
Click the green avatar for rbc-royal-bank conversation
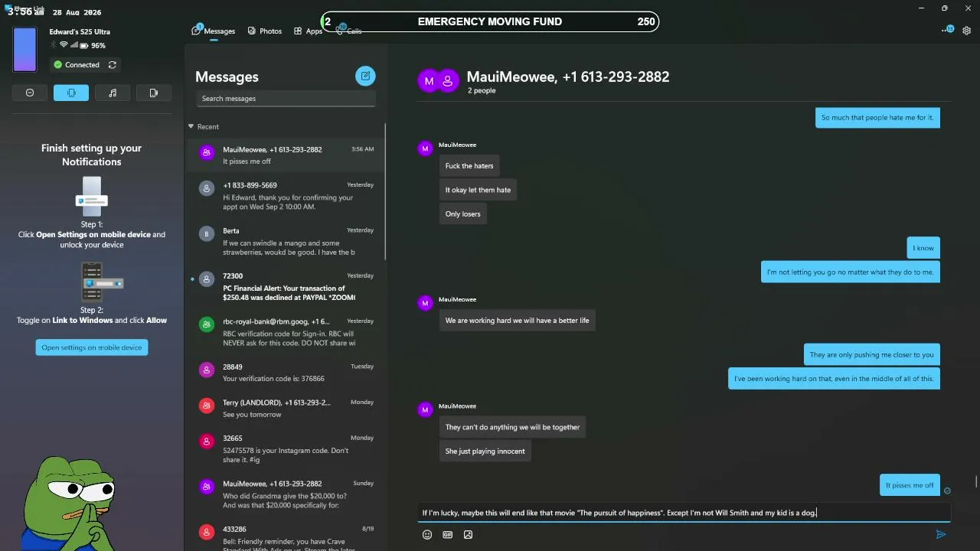206,324
